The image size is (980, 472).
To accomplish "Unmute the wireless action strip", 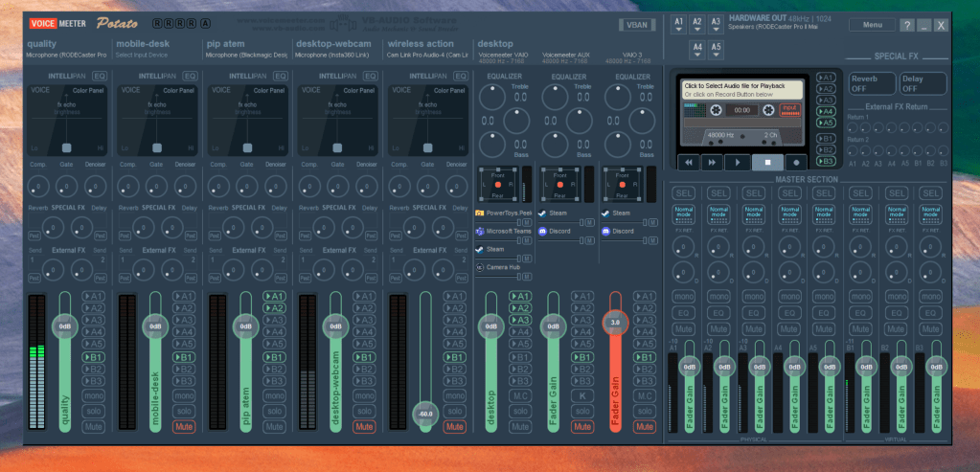I will (454, 427).
